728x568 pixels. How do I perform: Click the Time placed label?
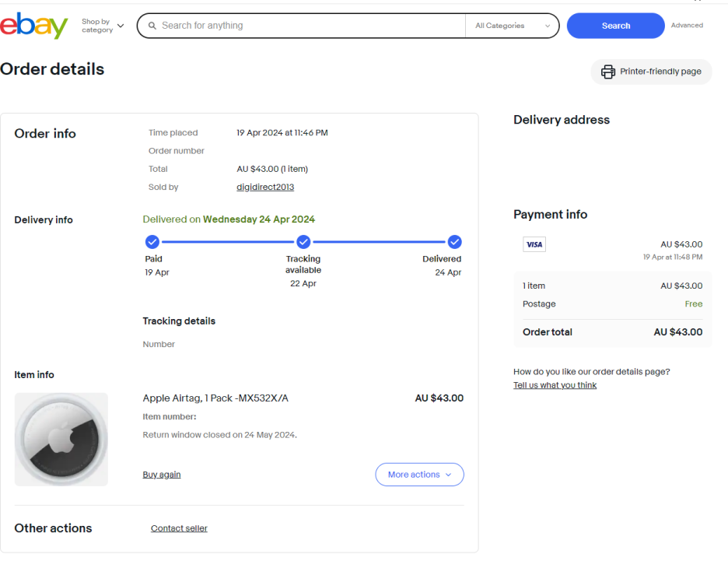(173, 133)
